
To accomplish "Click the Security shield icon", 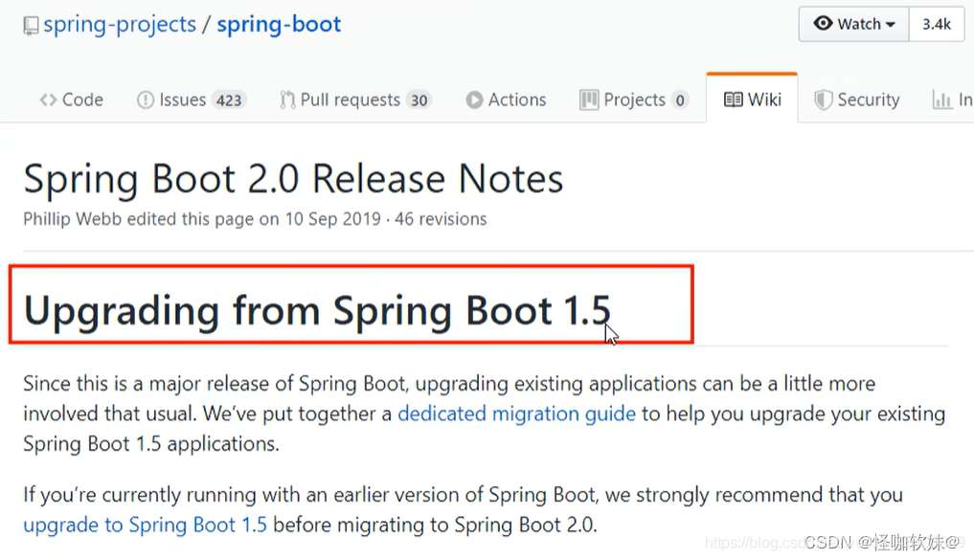I will [x=823, y=100].
